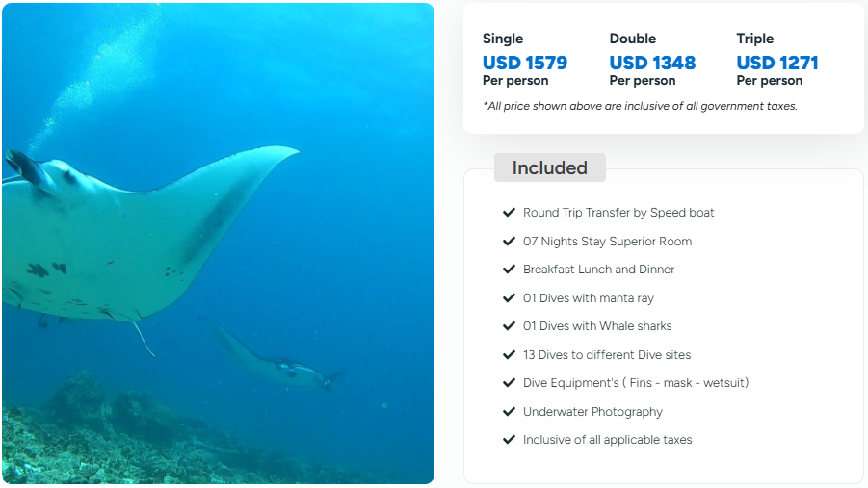The height and width of the screenshot is (488, 868).
Task: Click checkmark beside Round Trip Transfer
Action: point(509,213)
